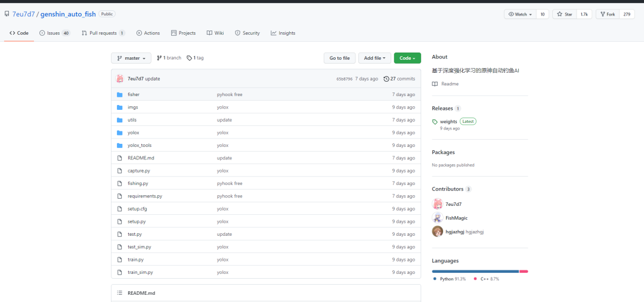
Task: Click the hgjazhgj contributor avatar
Action: [438, 232]
